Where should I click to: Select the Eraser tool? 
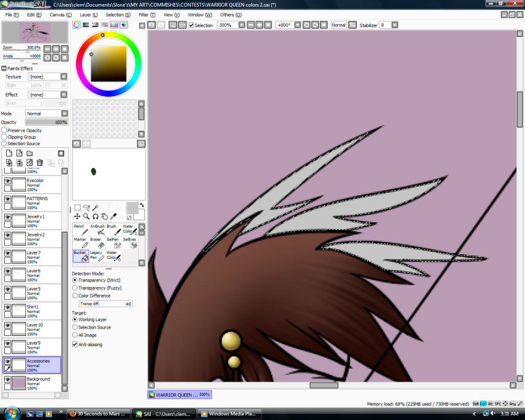click(97, 243)
